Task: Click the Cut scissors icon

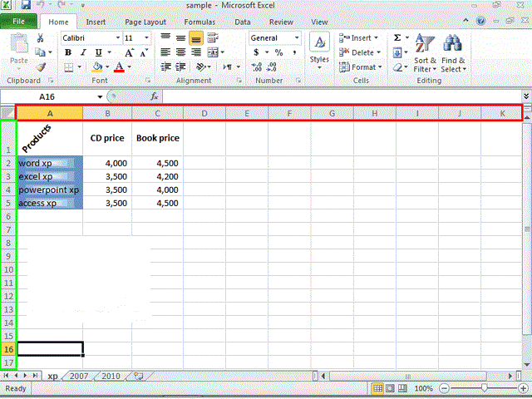Action: coord(40,37)
